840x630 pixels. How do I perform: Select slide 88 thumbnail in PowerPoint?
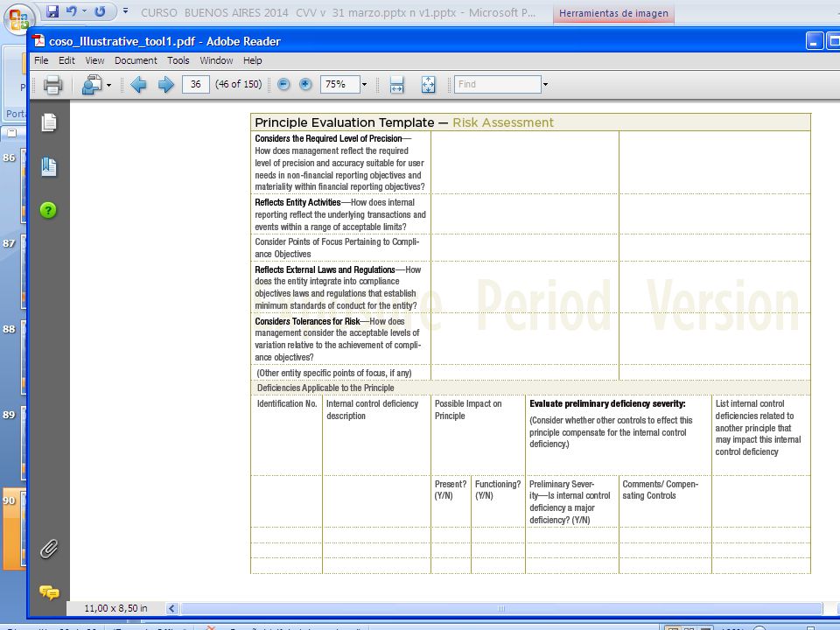click(x=23, y=356)
